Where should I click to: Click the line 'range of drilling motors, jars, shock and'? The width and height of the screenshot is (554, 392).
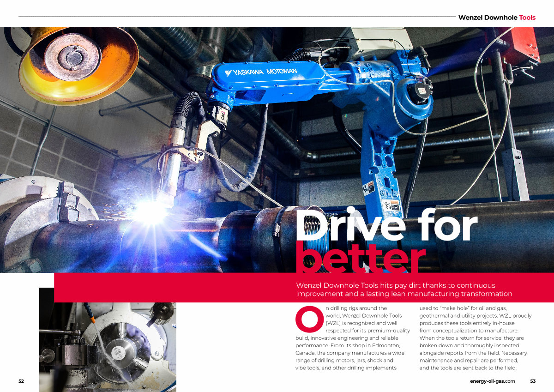click(x=344, y=360)
